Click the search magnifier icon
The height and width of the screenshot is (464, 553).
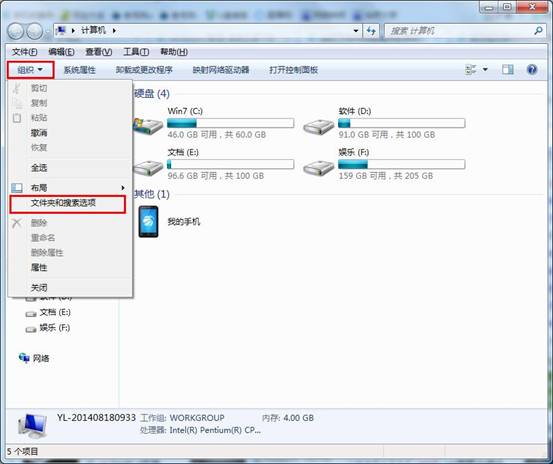click(x=539, y=31)
